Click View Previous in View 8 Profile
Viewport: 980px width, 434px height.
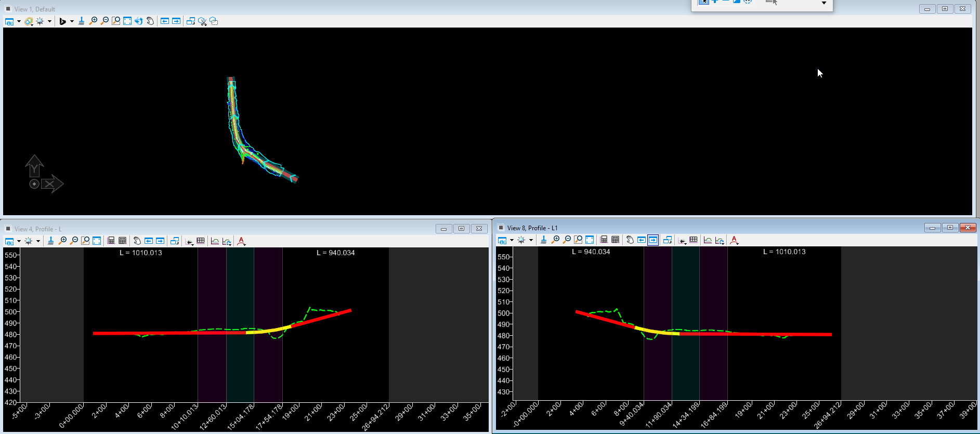(642, 240)
